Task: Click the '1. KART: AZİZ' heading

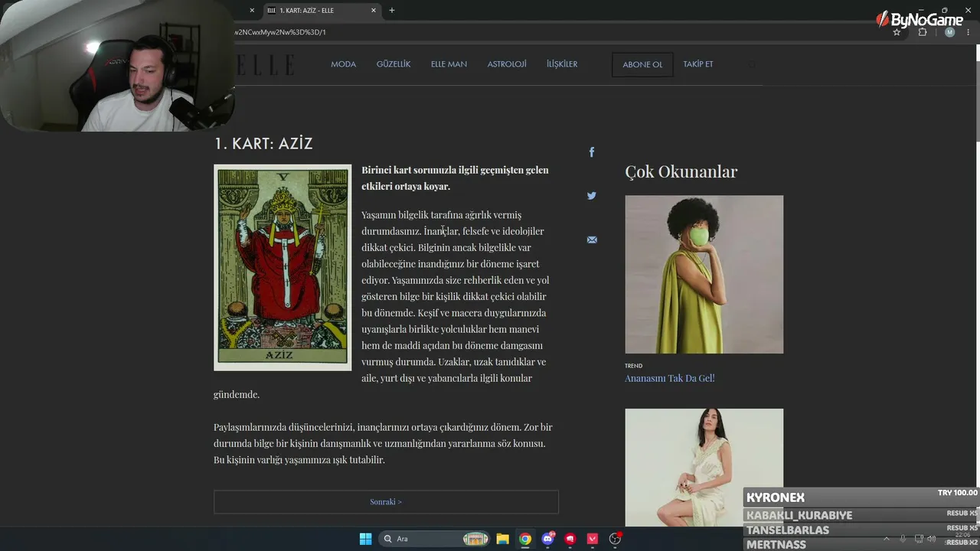Action: pyautogui.click(x=263, y=144)
